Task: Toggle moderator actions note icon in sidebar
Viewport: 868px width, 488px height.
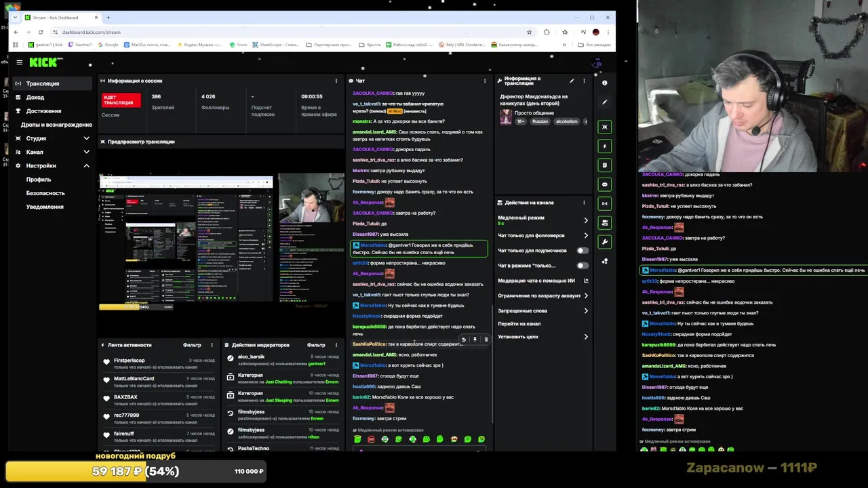Action: (605, 165)
